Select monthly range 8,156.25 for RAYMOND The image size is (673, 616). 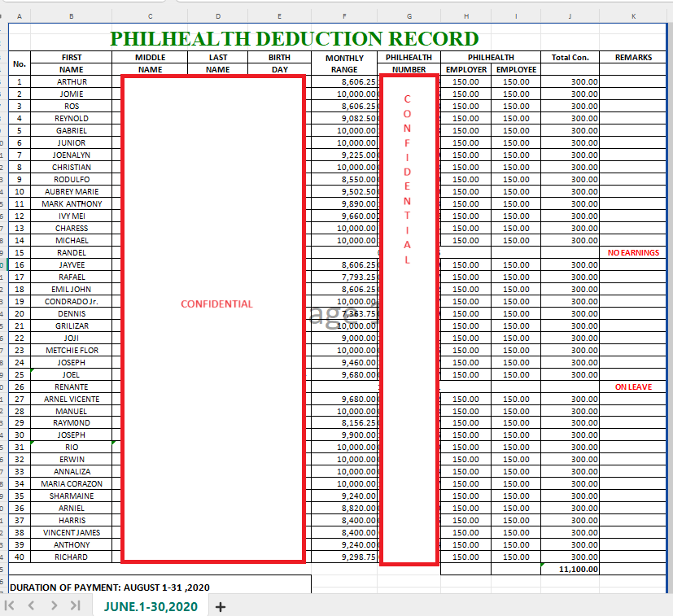click(x=344, y=423)
